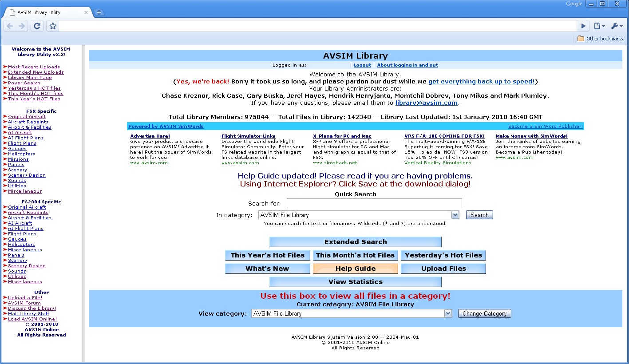
Task: Click the Logout link
Action: pos(362,65)
